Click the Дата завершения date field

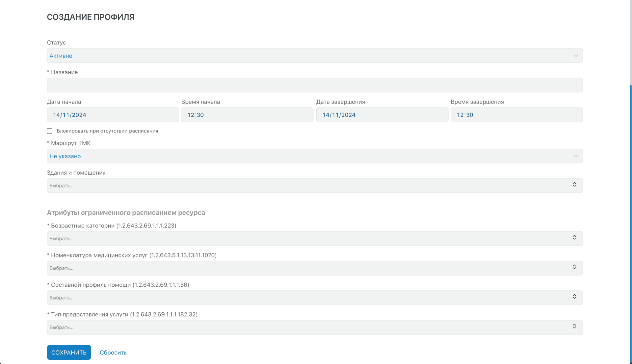382,115
